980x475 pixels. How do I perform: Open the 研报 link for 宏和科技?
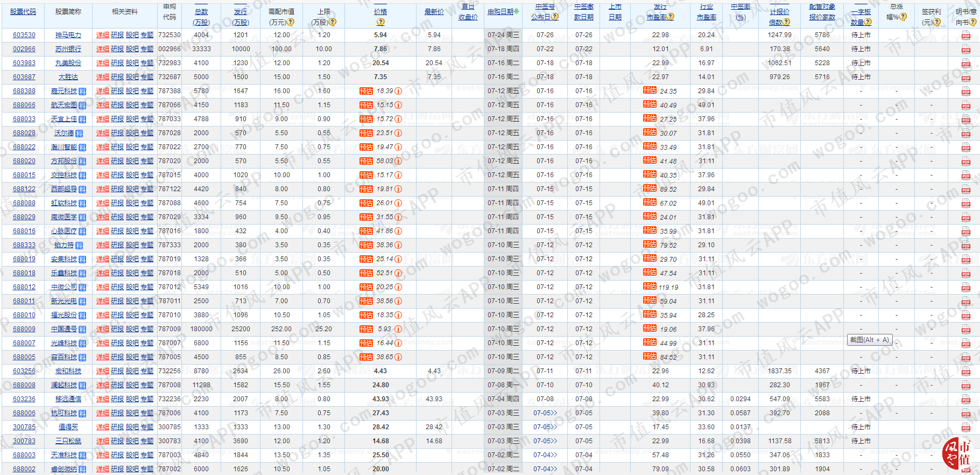click(x=117, y=371)
